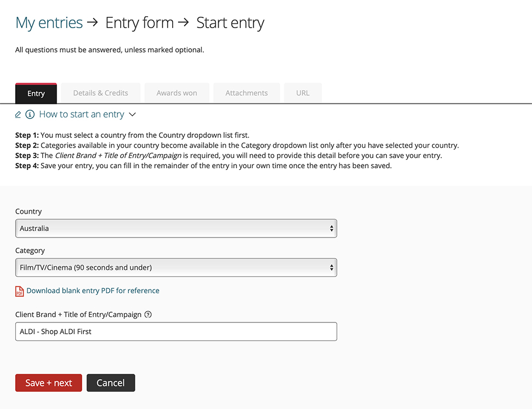Click How to start an entry heading
The height and width of the screenshot is (409, 532).
pyautogui.click(x=82, y=114)
